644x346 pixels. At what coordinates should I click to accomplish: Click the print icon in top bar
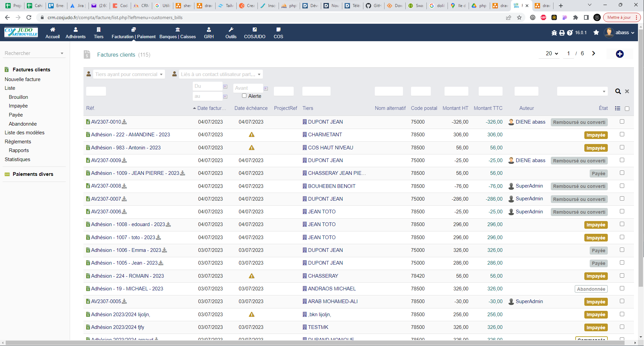pos(562,33)
